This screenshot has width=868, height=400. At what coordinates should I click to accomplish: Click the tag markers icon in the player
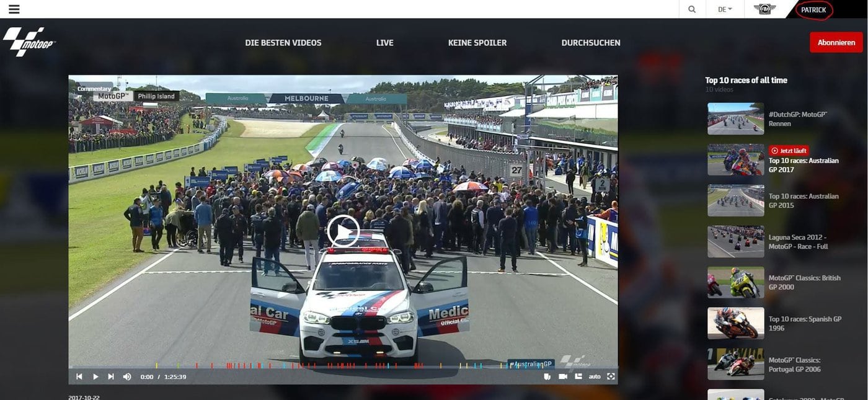point(547,376)
